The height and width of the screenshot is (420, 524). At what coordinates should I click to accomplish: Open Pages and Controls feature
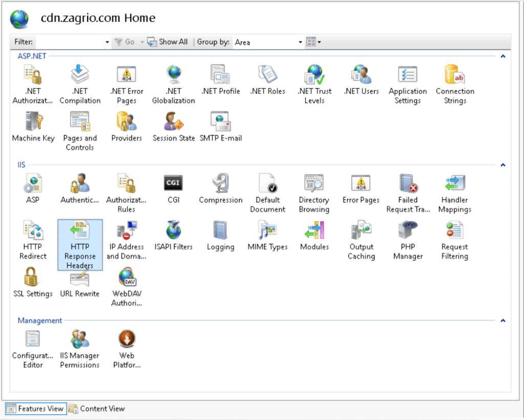80,131
